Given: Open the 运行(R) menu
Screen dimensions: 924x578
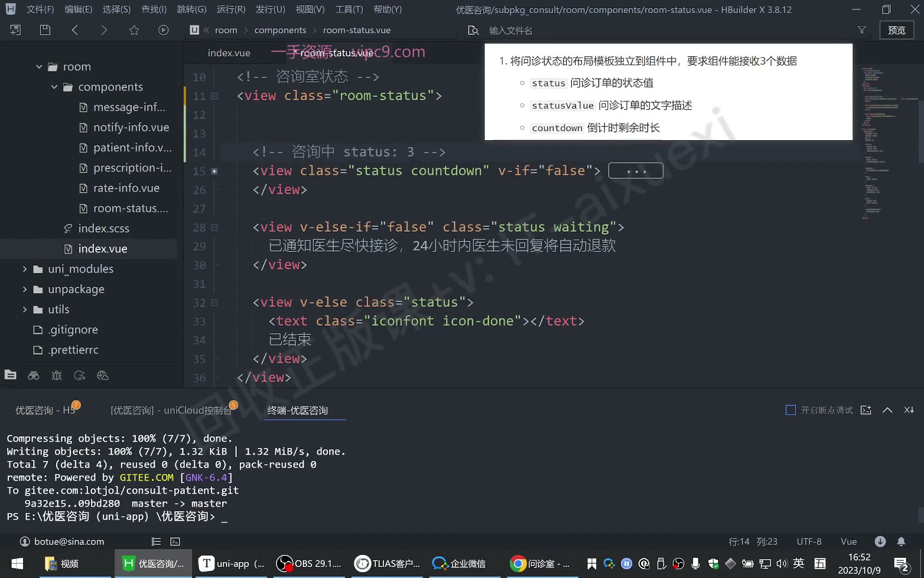Looking at the screenshot, I should click(231, 9).
